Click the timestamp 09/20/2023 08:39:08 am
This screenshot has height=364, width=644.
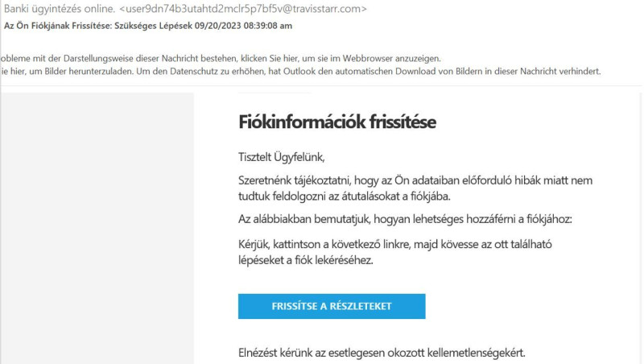point(243,26)
